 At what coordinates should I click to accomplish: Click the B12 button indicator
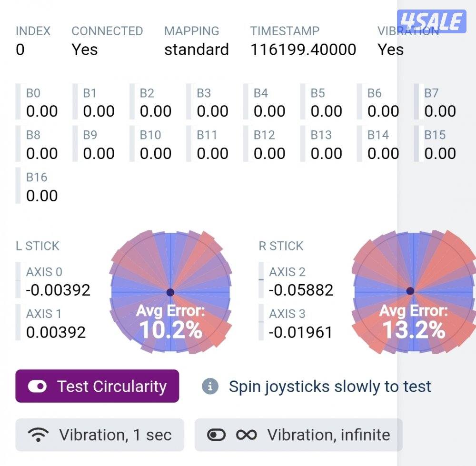pos(269,145)
